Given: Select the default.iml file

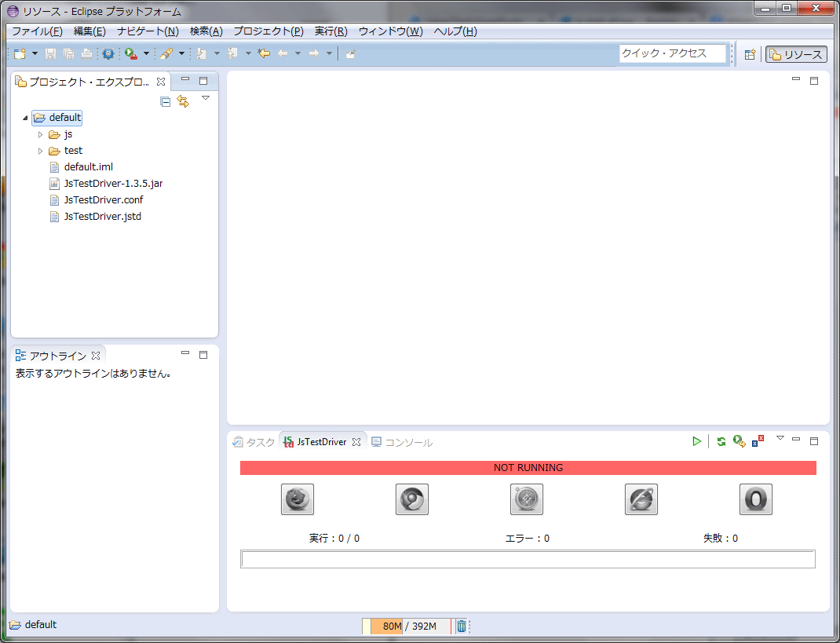Looking at the screenshot, I should tap(81, 167).
